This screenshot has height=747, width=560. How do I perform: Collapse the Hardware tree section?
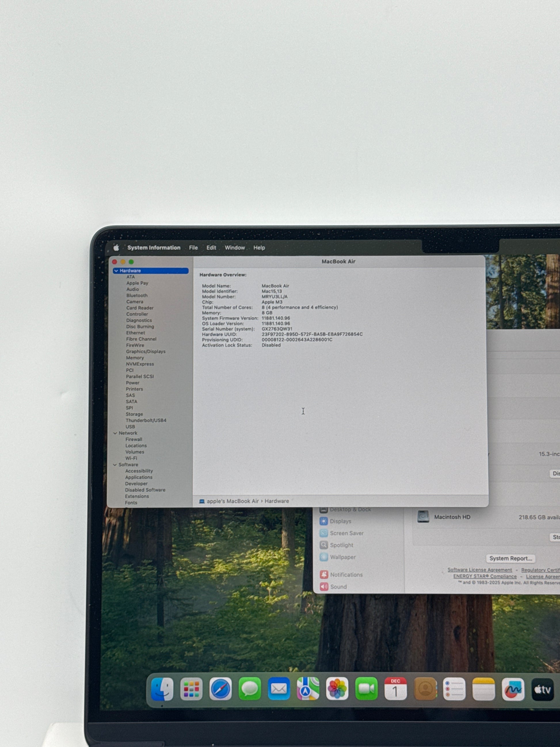116,271
